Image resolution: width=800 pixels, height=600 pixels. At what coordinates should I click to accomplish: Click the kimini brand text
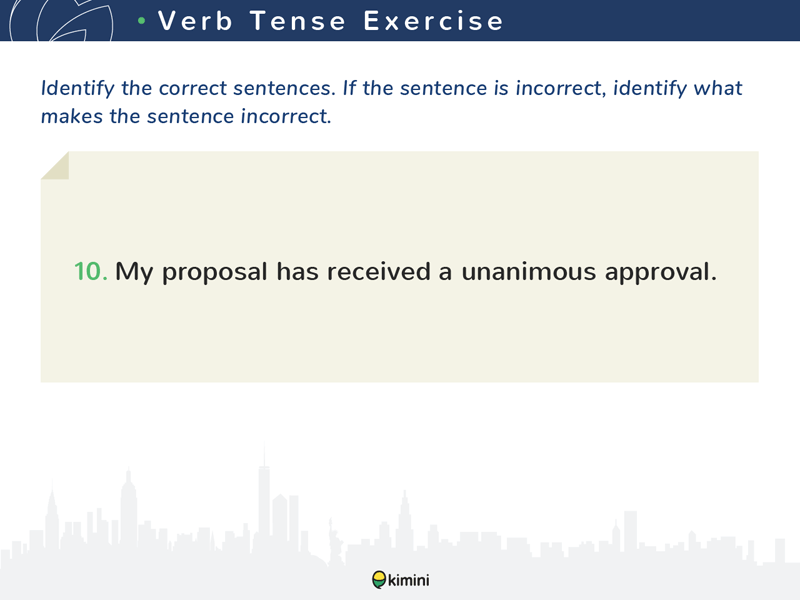click(409, 580)
